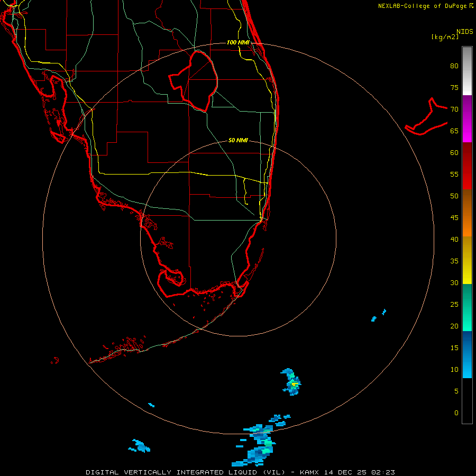Click the 5 value on the color scale

coord(456,391)
